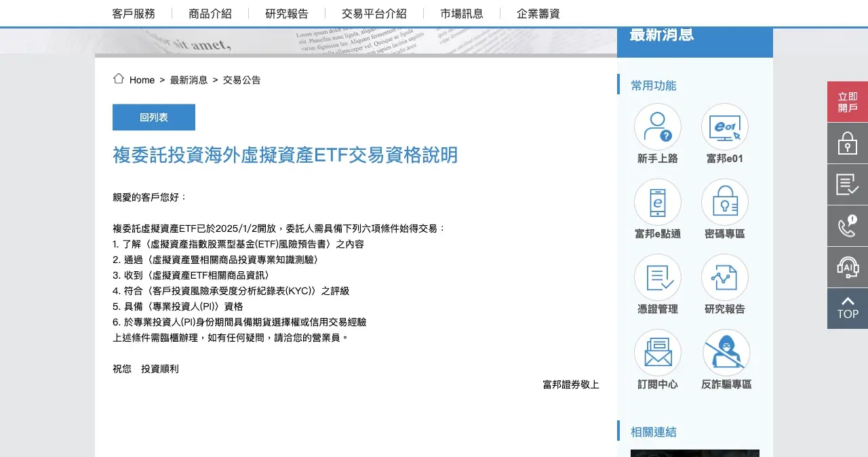Go to 最新消息 breadcrumb link
The image size is (868, 457).
click(189, 80)
